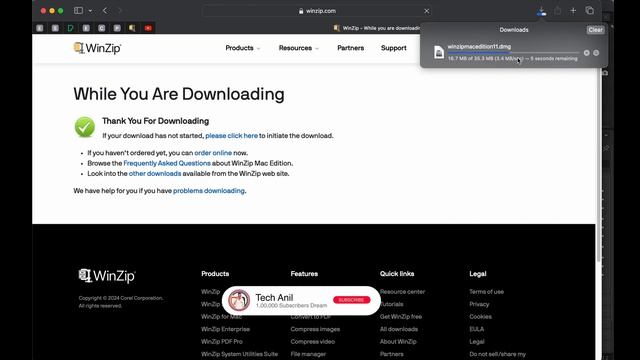Screen dimensions: 640x360
Task: Open Privacy footer link
Action: [x=479, y=304]
